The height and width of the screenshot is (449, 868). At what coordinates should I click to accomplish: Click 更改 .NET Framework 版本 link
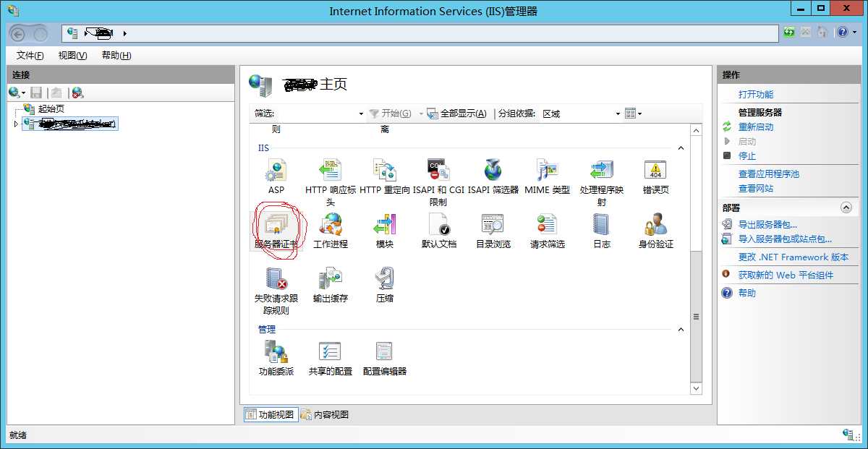(x=793, y=257)
